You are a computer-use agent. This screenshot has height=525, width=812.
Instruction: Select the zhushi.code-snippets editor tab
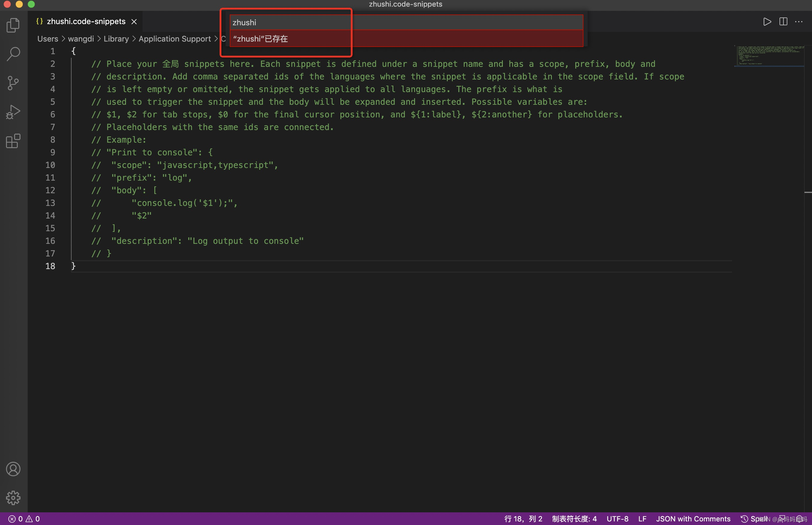[86, 21]
